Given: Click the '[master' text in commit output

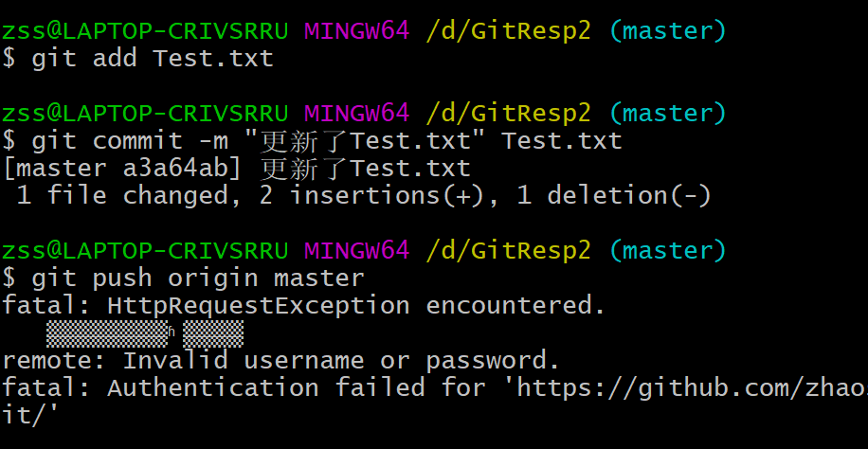Looking at the screenshot, I should 54,169.
